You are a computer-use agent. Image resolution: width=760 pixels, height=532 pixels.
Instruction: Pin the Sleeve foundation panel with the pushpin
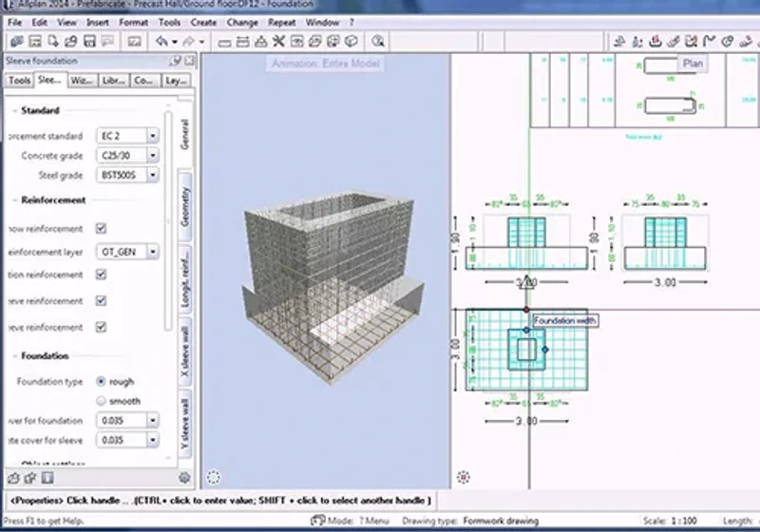click(x=175, y=61)
